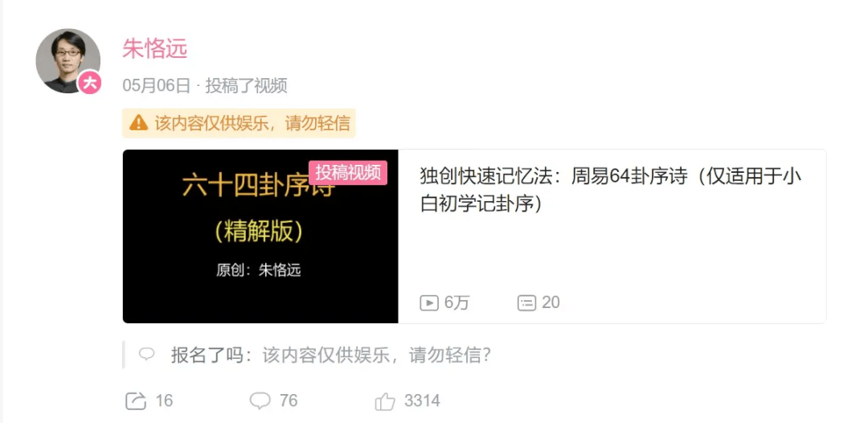Click the pink 投稿视频 tag
Viewport: 868px width, 423px height.
[348, 172]
